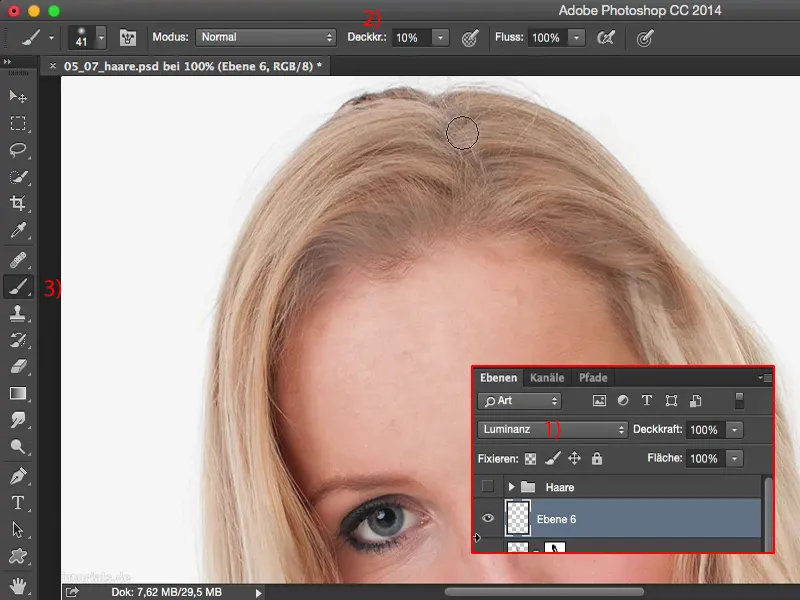Image resolution: width=800 pixels, height=600 pixels.
Task: Filter layers by adjustment layers
Action: [x=623, y=401]
